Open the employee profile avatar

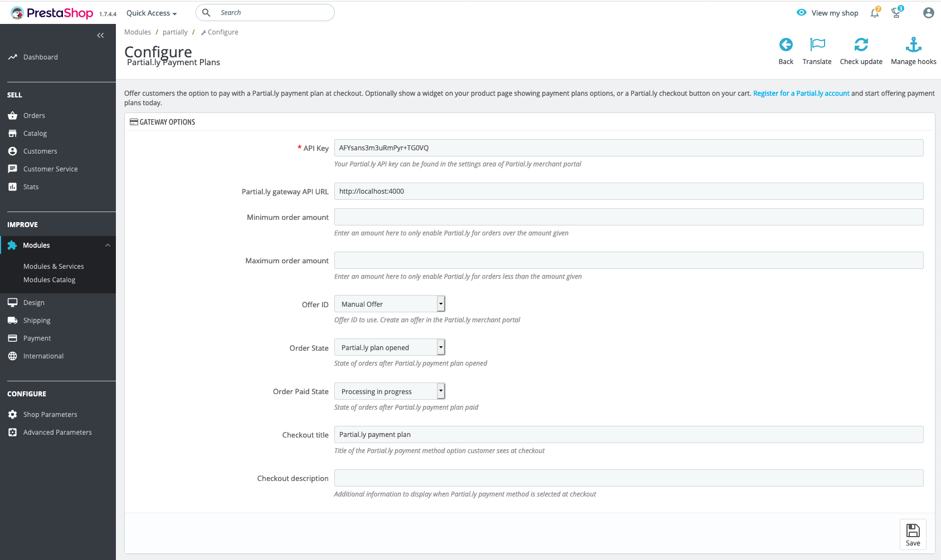point(928,13)
